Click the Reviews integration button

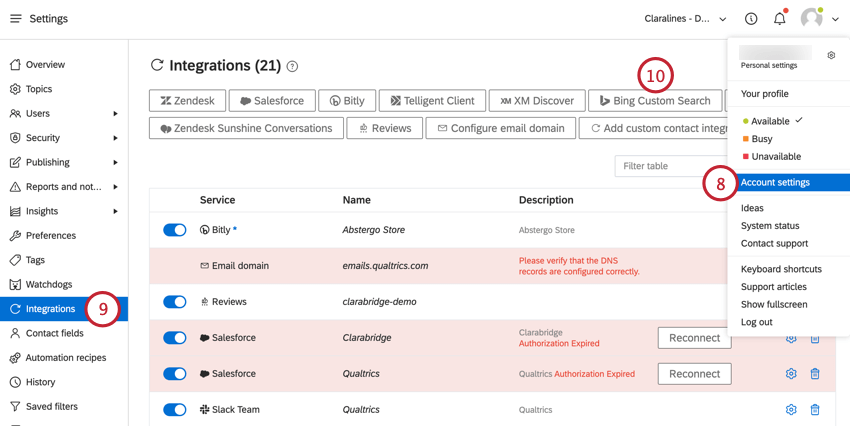[x=385, y=128]
